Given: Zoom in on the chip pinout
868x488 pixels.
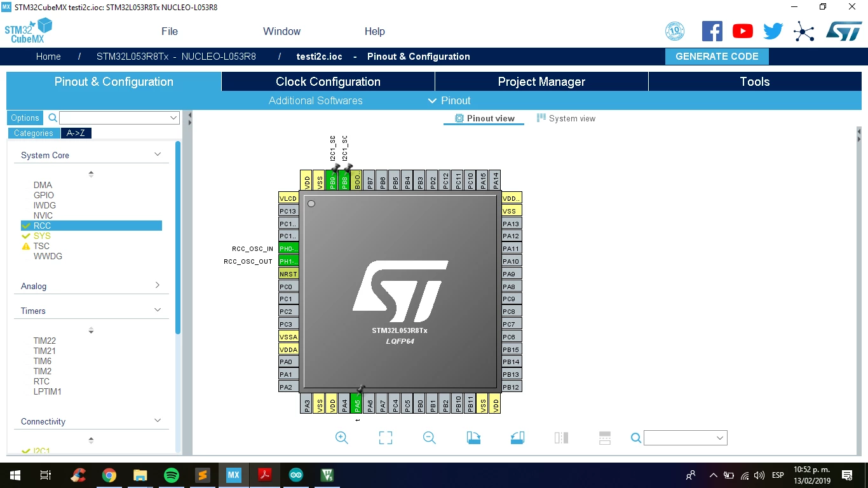Looking at the screenshot, I should pyautogui.click(x=341, y=437).
